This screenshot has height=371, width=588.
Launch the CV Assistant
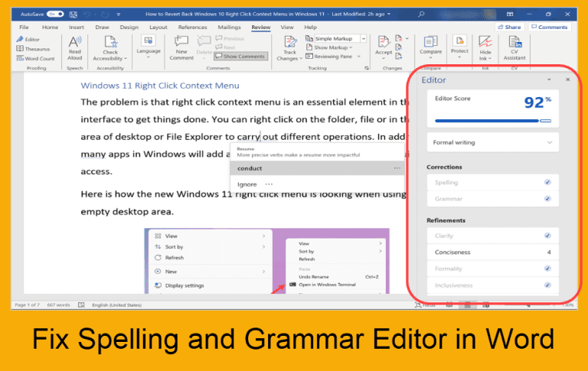[x=514, y=47]
